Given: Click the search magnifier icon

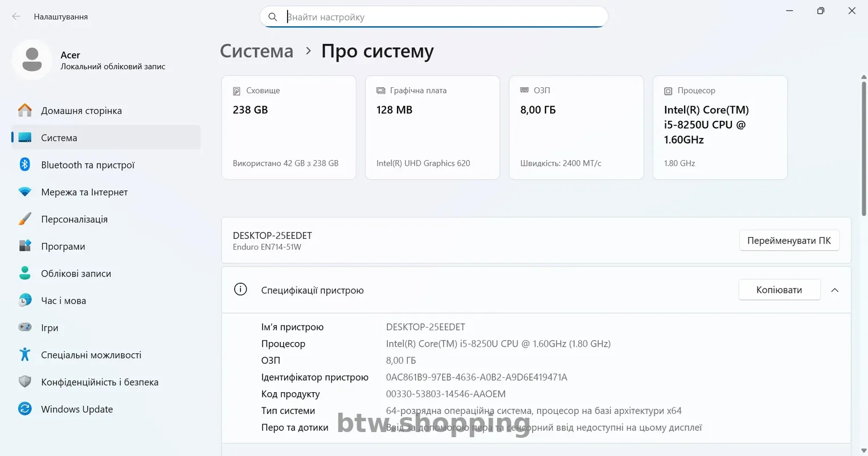Looking at the screenshot, I should click(273, 17).
